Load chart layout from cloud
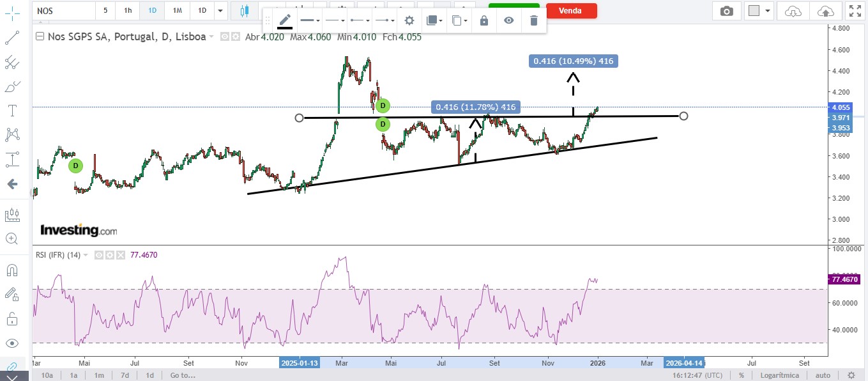Viewport: 868px width, 381px height. click(x=793, y=11)
